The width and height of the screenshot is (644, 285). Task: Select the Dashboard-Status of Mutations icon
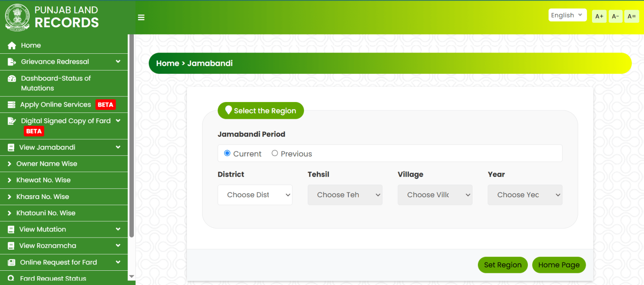tap(12, 78)
